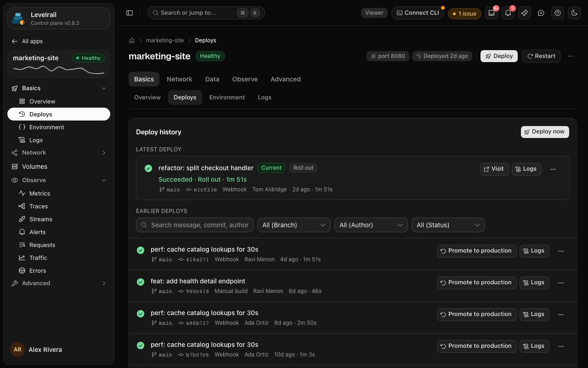The width and height of the screenshot is (588, 368).
Task: Open Alerts in the sidebar
Action: [x=59, y=232]
